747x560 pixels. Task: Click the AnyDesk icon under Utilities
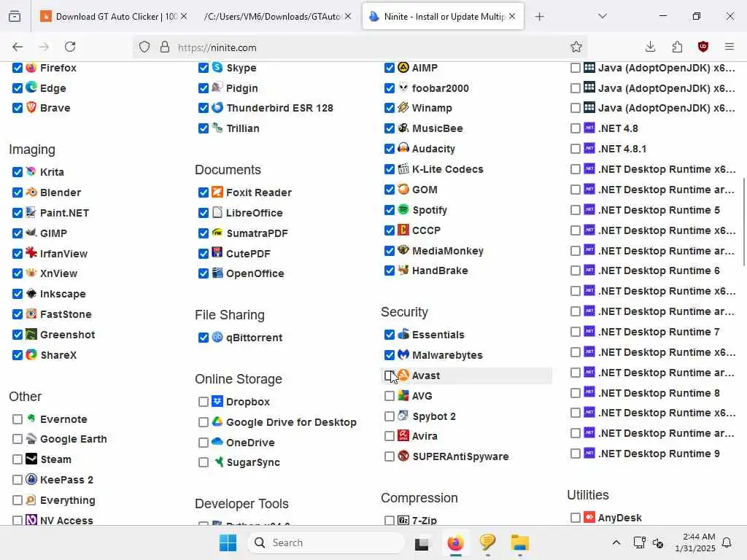click(x=589, y=517)
